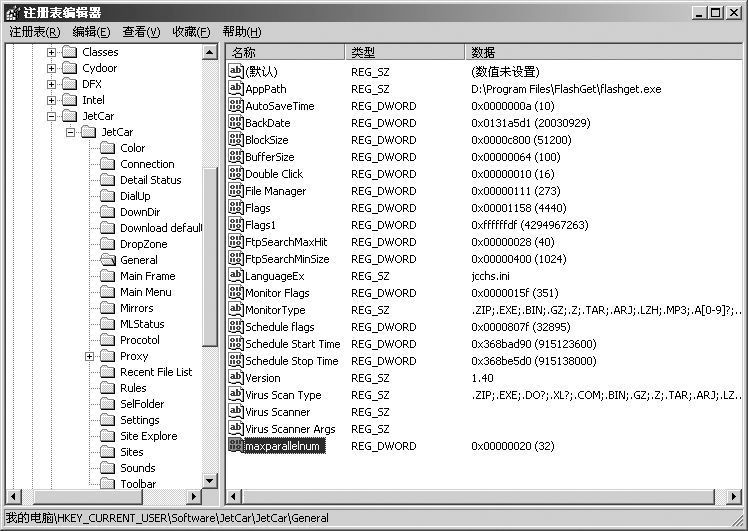Expand the Classes key in tree

[x=52, y=52]
